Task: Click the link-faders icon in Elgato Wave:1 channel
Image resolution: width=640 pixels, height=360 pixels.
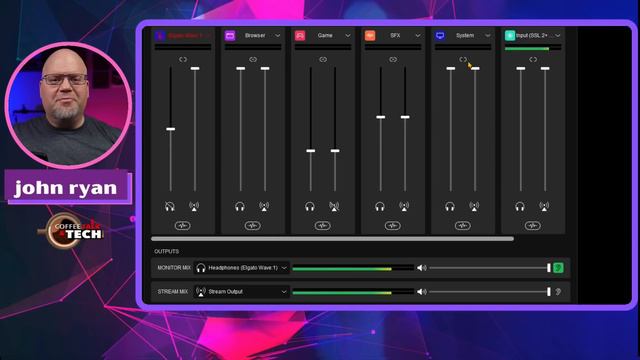Action: click(183, 60)
